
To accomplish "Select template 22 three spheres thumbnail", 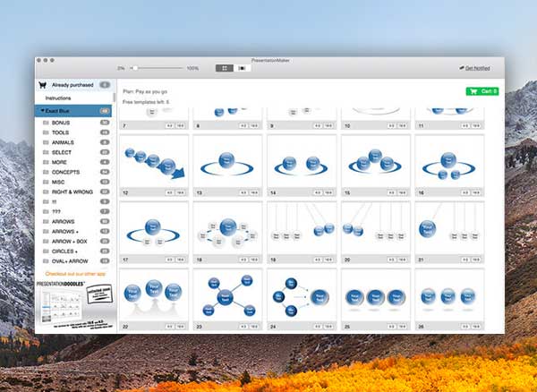I will pos(154,295).
